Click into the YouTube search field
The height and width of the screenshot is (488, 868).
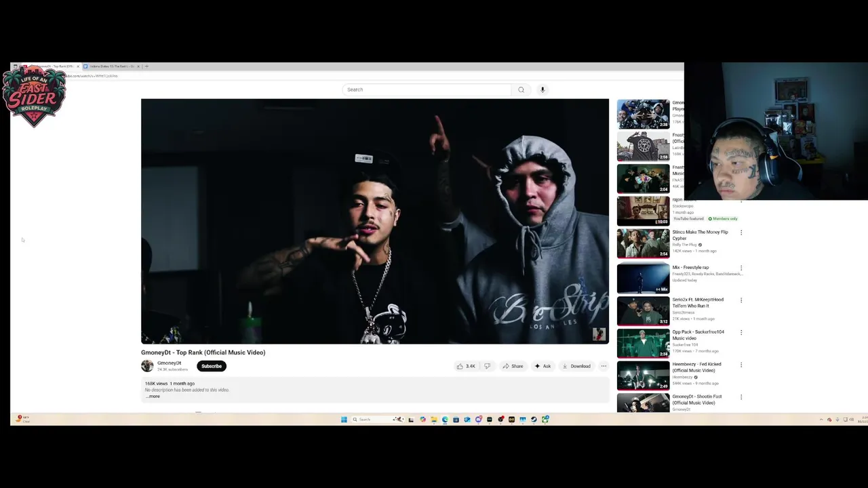click(428, 89)
